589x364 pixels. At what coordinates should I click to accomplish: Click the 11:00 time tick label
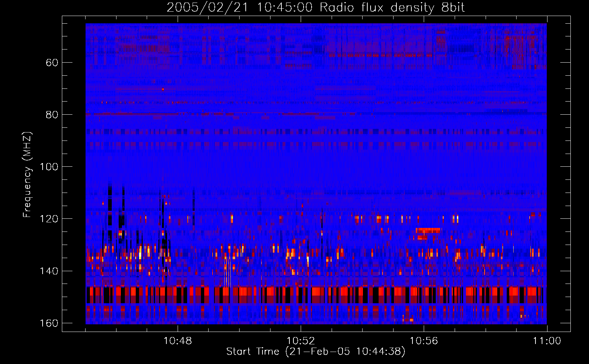pos(547,341)
